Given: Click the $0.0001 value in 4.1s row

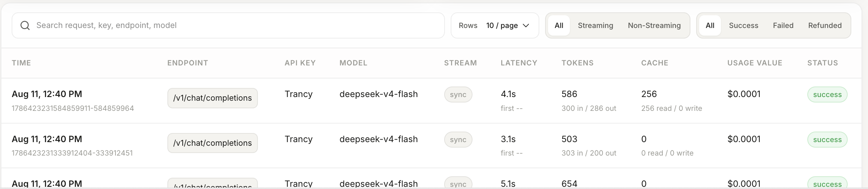Looking at the screenshot, I should [x=744, y=94].
